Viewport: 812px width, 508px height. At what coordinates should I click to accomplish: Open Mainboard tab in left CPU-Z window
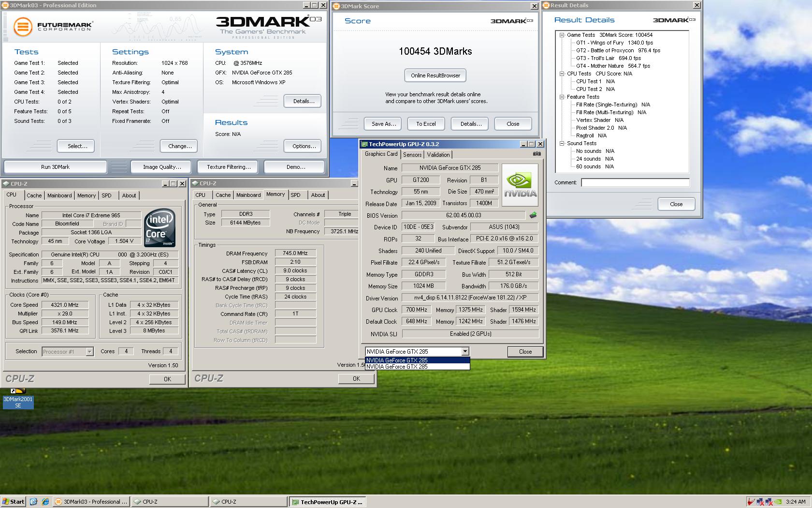[59, 195]
